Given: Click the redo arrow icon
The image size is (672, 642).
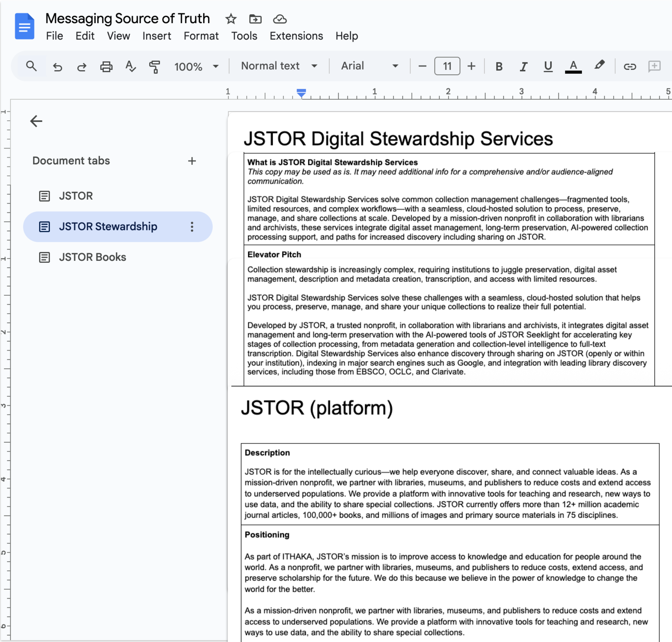Looking at the screenshot, I should (81, 66).
